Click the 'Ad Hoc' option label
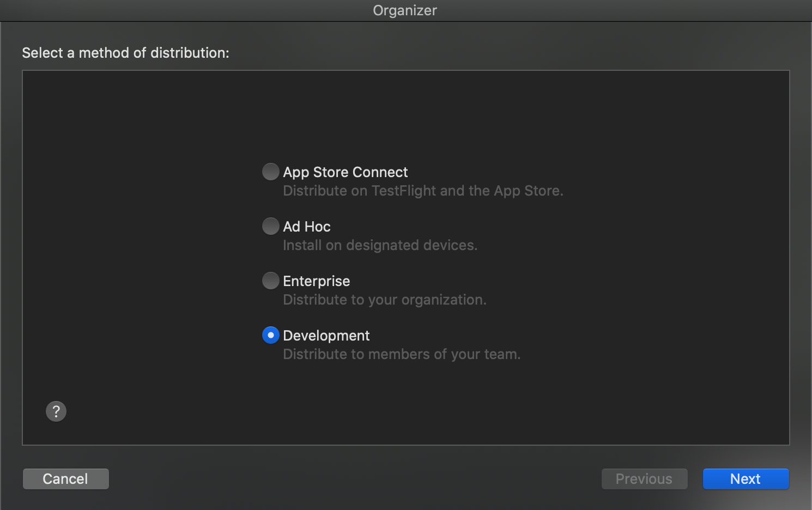 pos(307,227)
